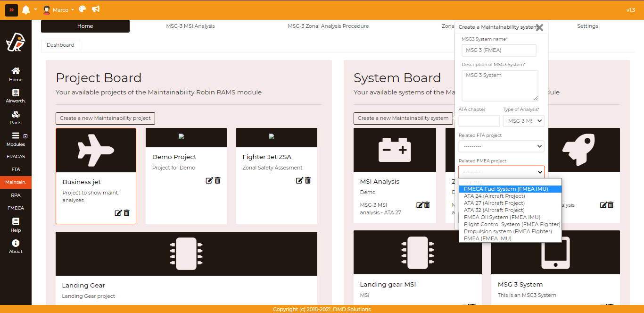The width and height of the screenshot is (644, 313).
Task: Open Parts in the sidebar
Action: point(16,118)
